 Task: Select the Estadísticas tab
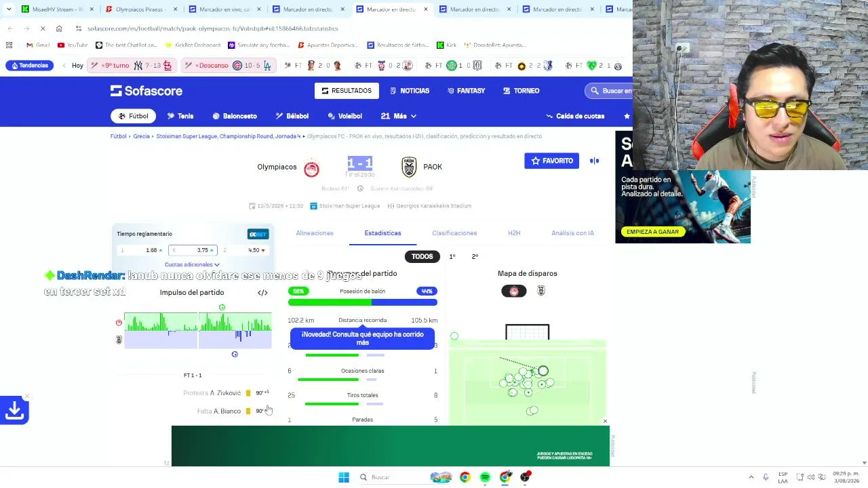[382, 233]
